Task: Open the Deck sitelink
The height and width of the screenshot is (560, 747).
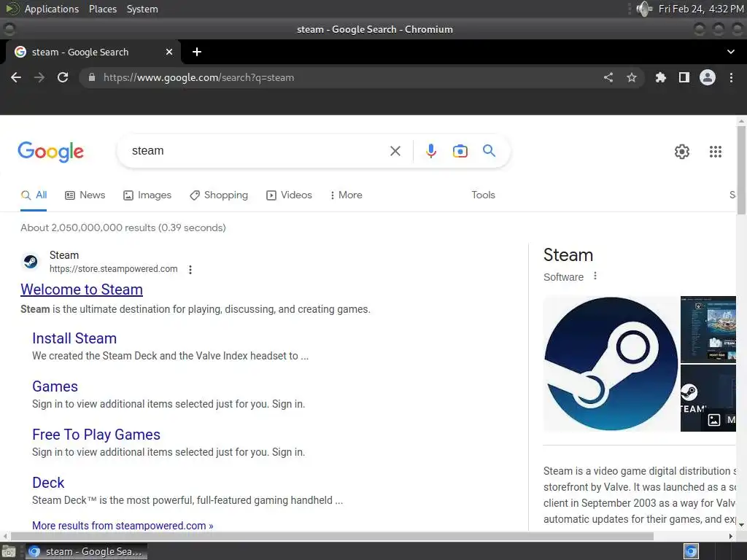Action: (48, 483)
